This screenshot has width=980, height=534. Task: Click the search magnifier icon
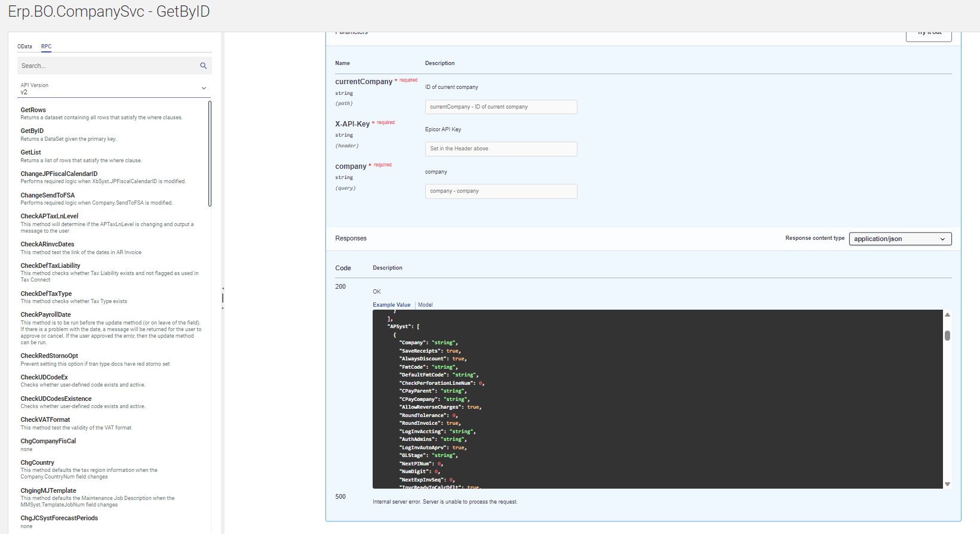pyautogui.click(x=203, y=66)
